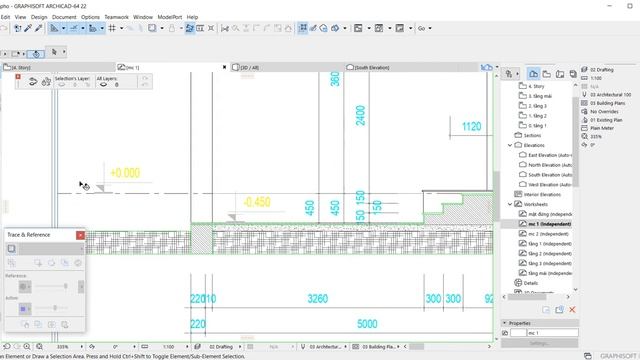Screen dimensions: 640x360
Task: Select the Pick Up Parameters eyedropper tool
Action: 28,28
